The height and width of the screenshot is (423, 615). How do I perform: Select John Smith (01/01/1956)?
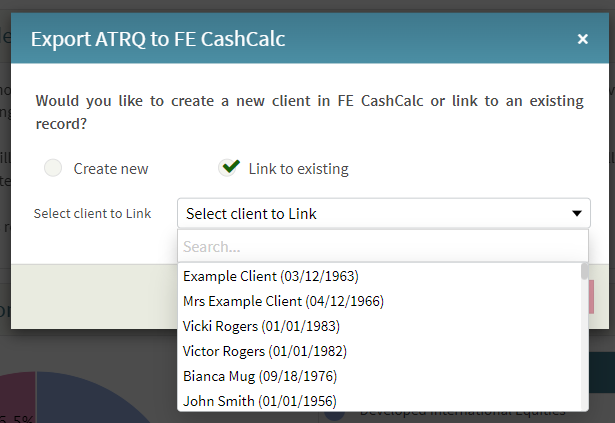pyautogui.click(x=379, y=401)
